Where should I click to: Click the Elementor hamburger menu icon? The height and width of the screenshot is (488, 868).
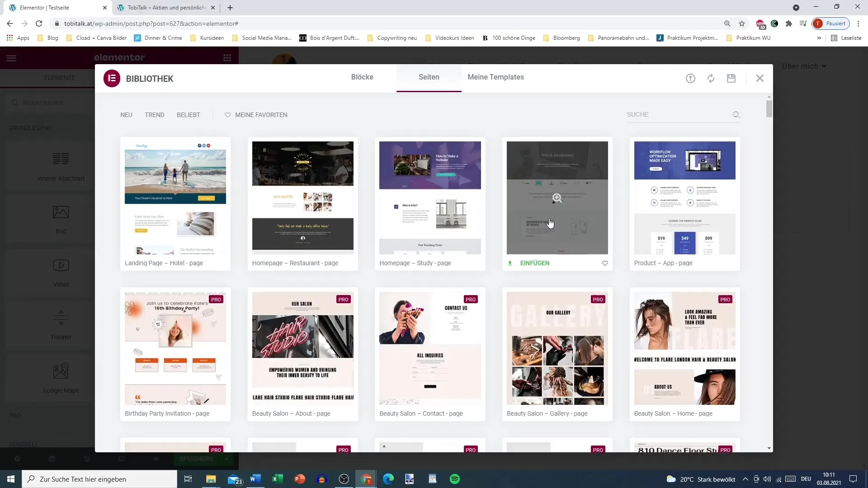(x=11, y=58)
